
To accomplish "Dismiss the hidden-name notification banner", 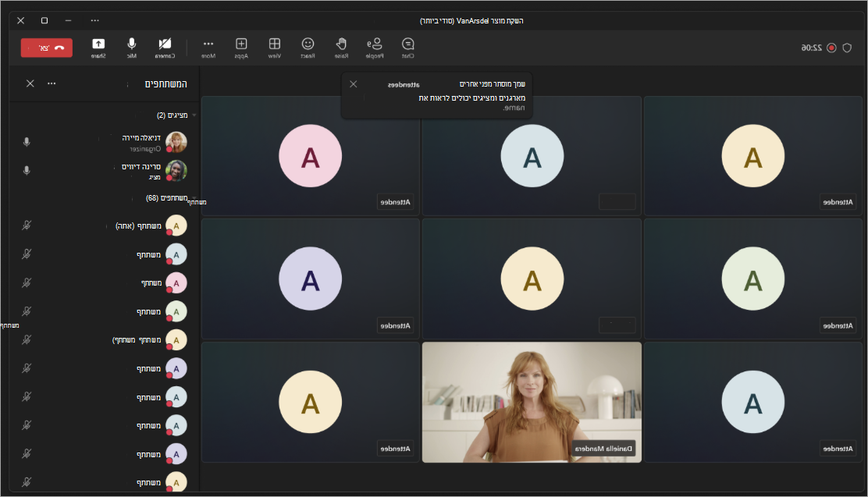I will coord(353,84).
